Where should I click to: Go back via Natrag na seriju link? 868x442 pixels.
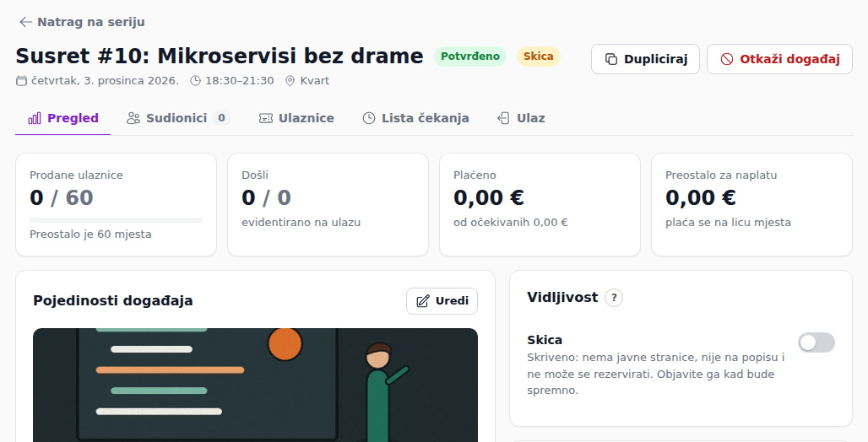[x=82, y=22]
